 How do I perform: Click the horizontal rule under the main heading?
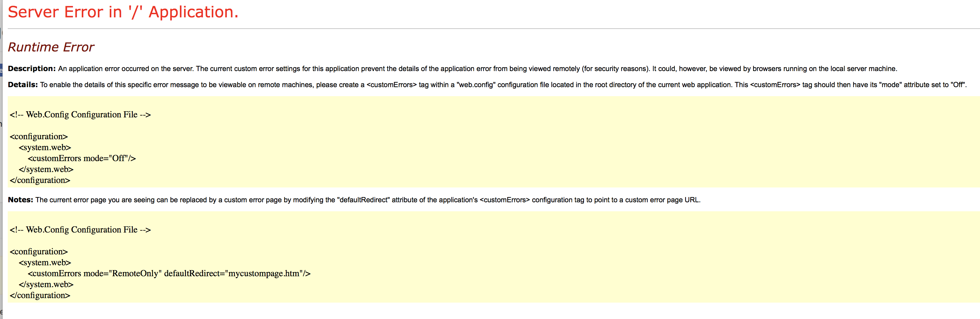(x=494, y=29)
